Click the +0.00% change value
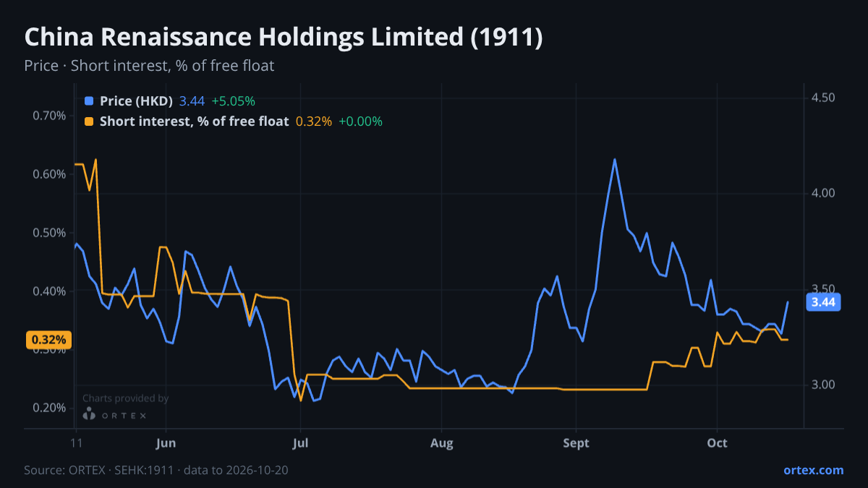This screenshot has height=488, width=868. tap(360, 121)
